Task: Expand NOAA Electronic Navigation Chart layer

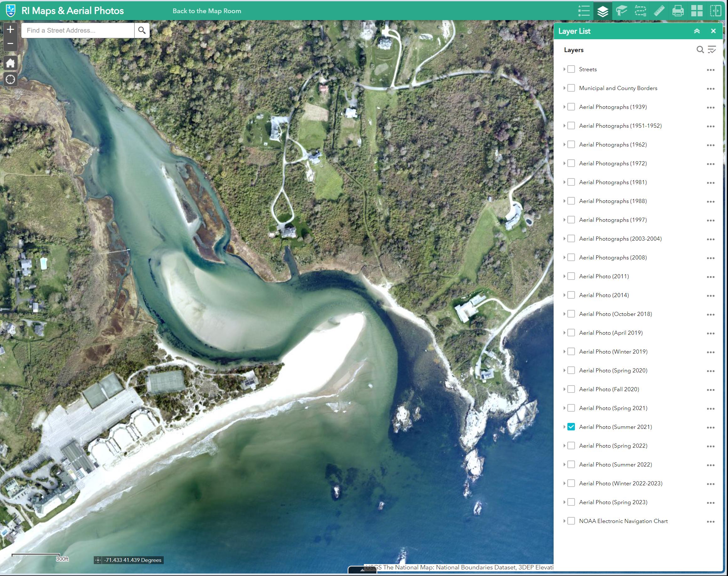Action: click(x=564, y=521)
